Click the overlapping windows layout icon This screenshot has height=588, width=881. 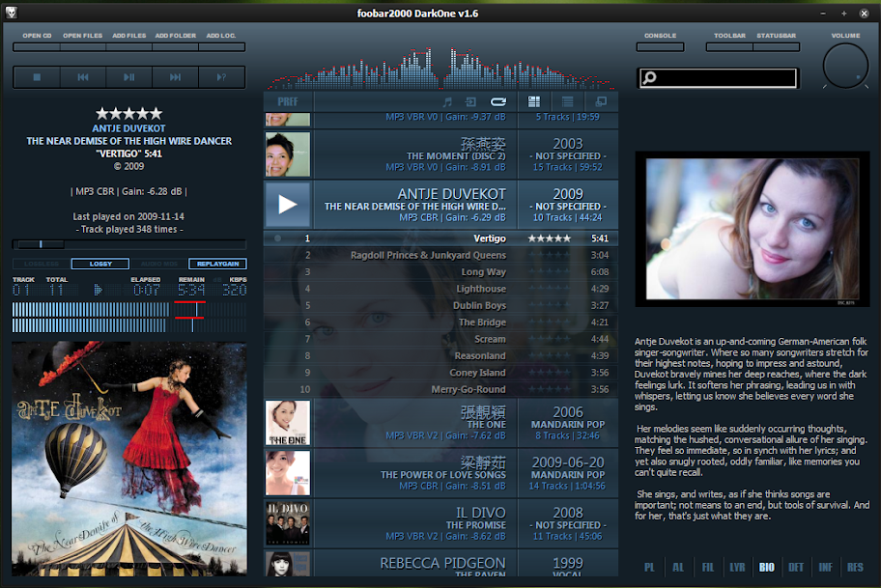click(x=601, y=101)
